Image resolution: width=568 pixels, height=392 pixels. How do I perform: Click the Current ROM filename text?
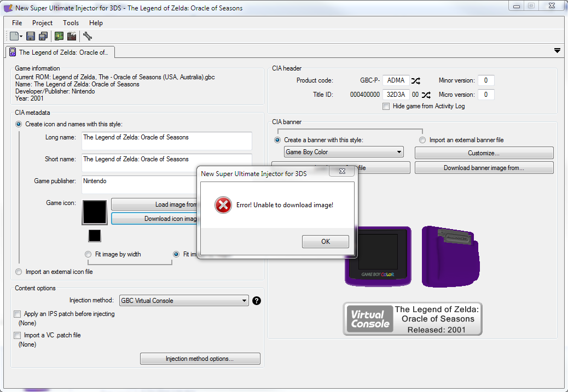[x=115, y=77]
